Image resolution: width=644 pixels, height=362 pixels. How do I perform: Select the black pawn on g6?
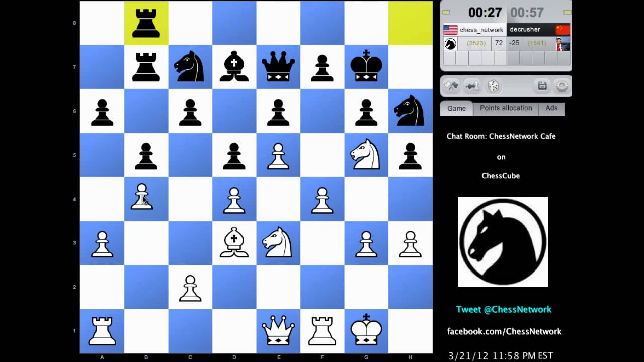(366, 113)
